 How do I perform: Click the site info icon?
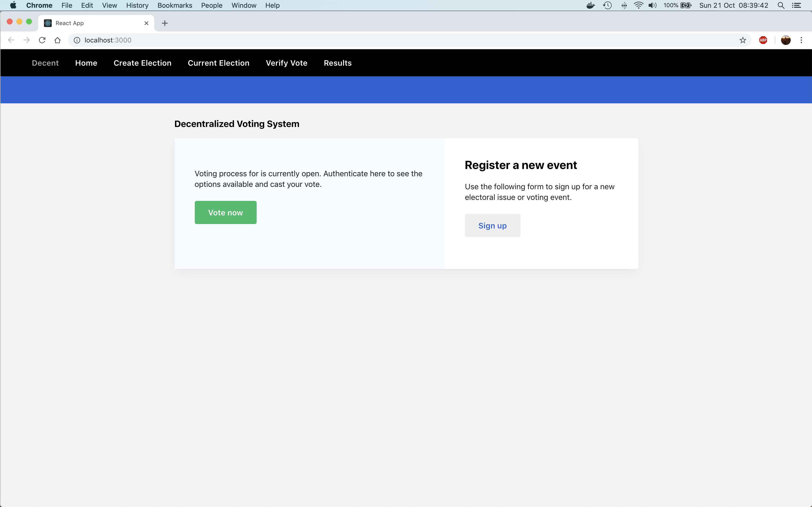click(77, 40)
